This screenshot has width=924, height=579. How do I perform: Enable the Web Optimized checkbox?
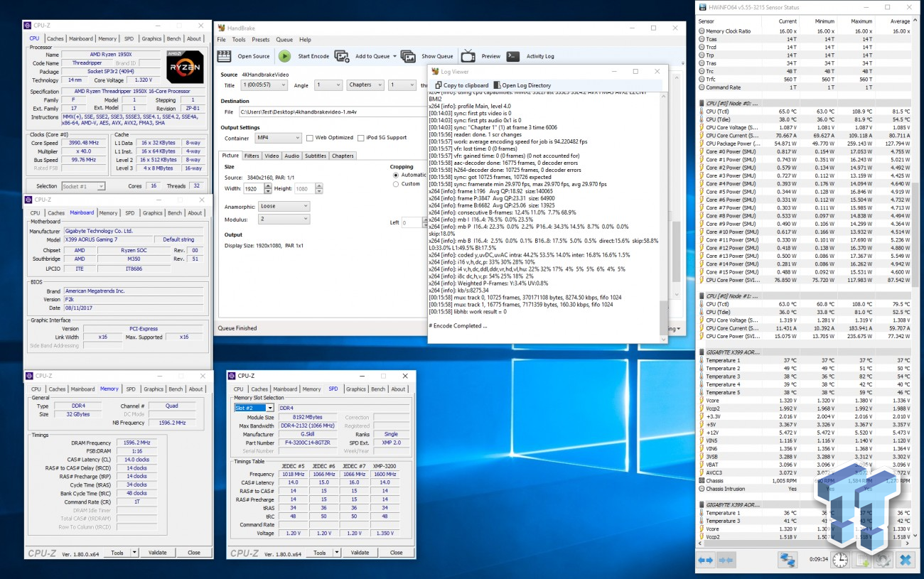pos(310,138)
